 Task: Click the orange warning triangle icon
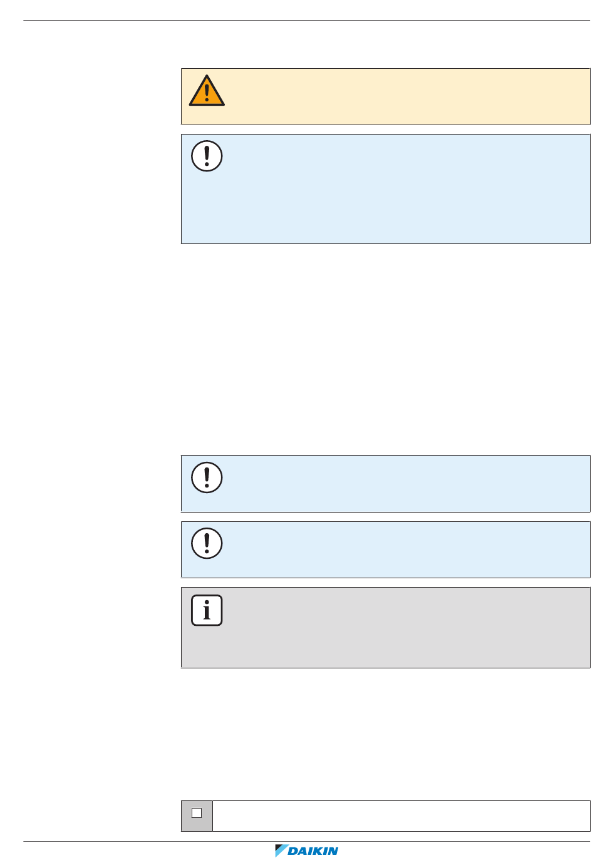click(x=207, y=91)
